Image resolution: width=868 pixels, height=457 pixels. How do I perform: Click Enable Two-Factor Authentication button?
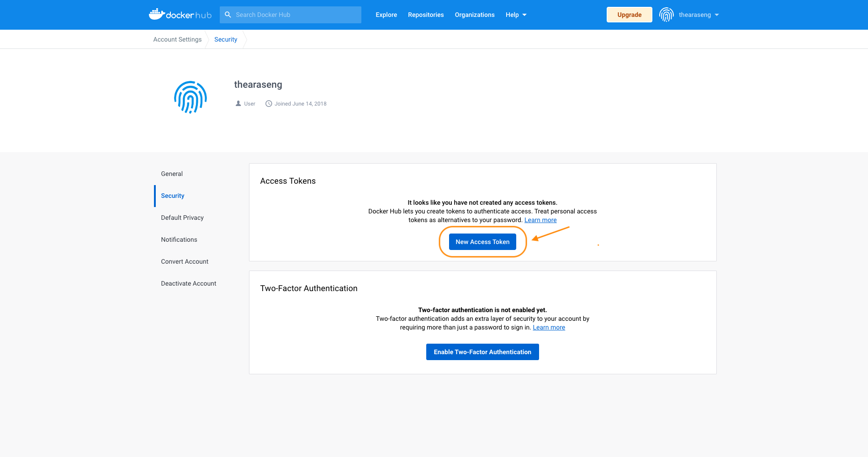click(482, 352)
